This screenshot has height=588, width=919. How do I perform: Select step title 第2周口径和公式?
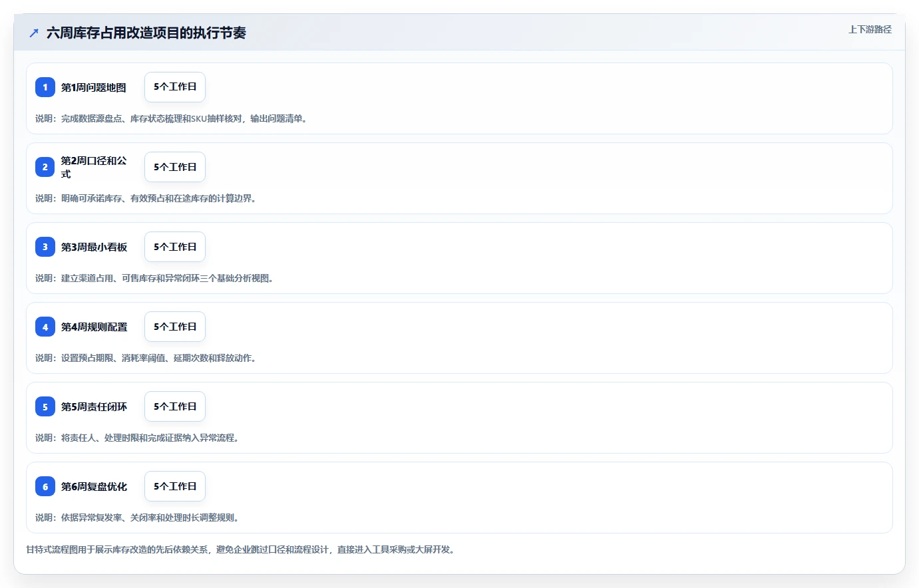94,167
